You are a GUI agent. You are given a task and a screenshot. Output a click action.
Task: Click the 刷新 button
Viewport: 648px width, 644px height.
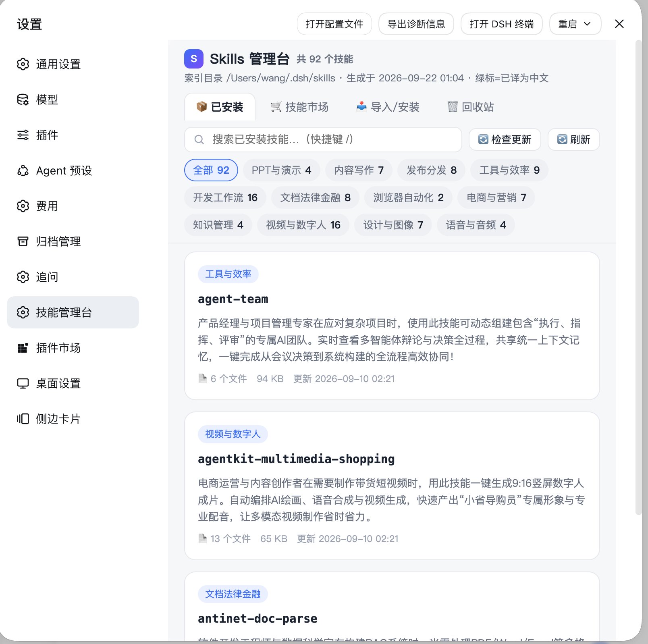click(x=574, y=139)
